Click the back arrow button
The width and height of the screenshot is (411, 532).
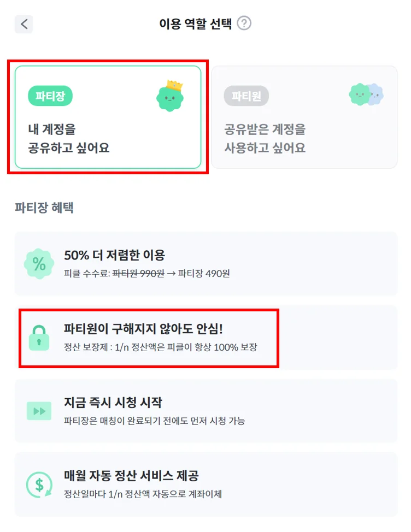click(x=24, y=24)
